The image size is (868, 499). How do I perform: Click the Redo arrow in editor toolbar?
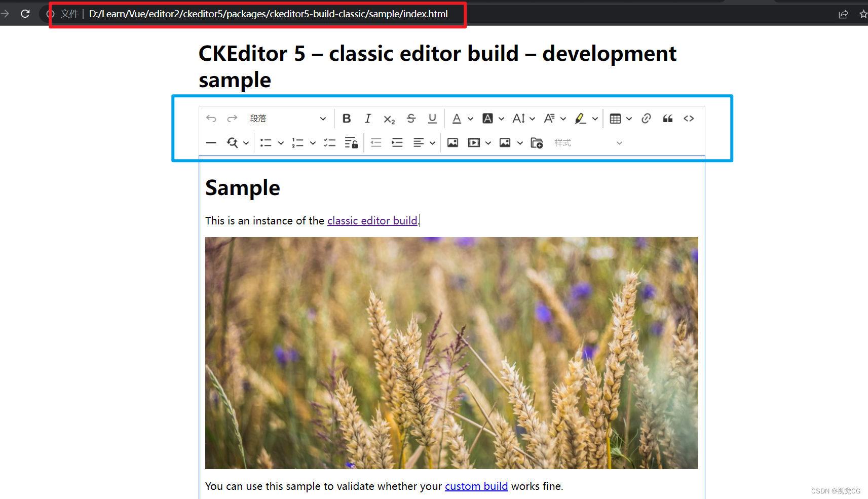[x=232, y=119]
